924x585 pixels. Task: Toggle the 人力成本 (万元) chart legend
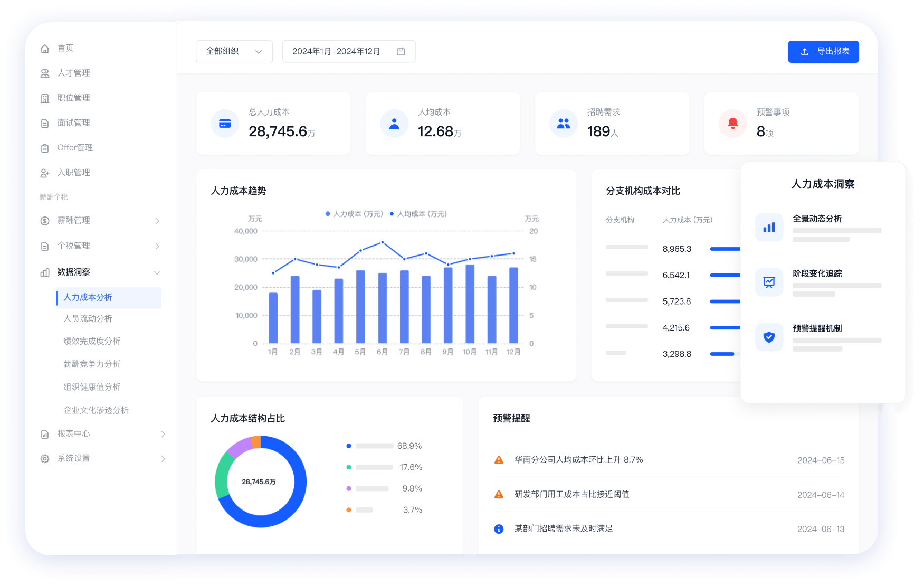coord(354,214)
